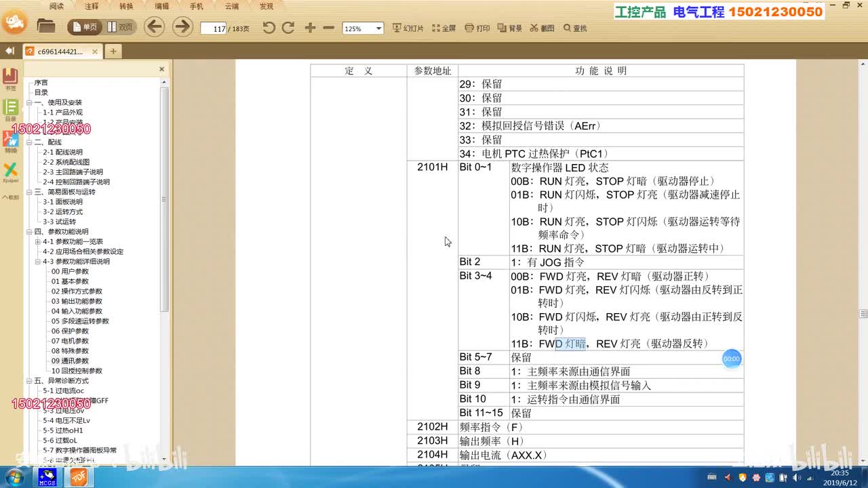Collapse section 五、异常诊断方式
Viewport: 868px width, 488px height.
pyautogui.click(x=29, y=381)
